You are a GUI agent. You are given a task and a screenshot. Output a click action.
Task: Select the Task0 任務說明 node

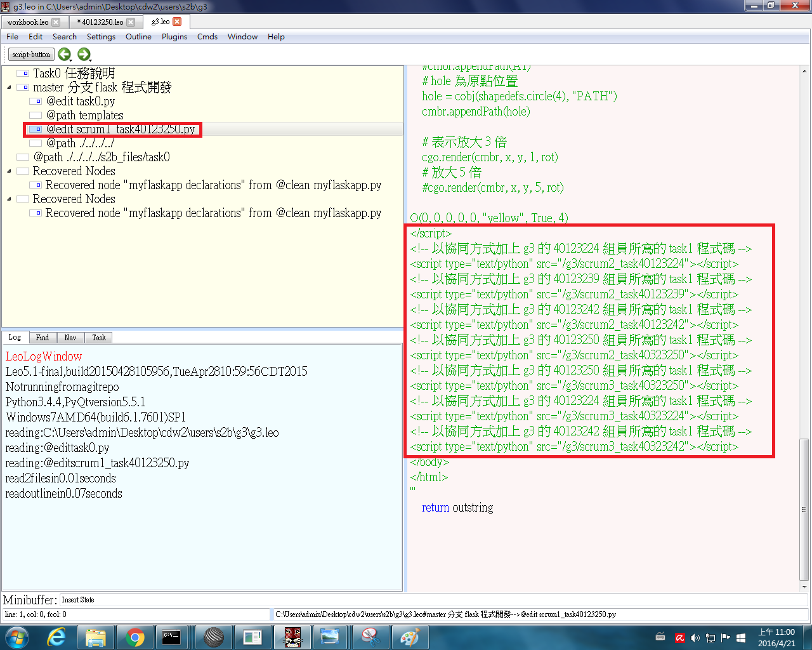point(74,74)
